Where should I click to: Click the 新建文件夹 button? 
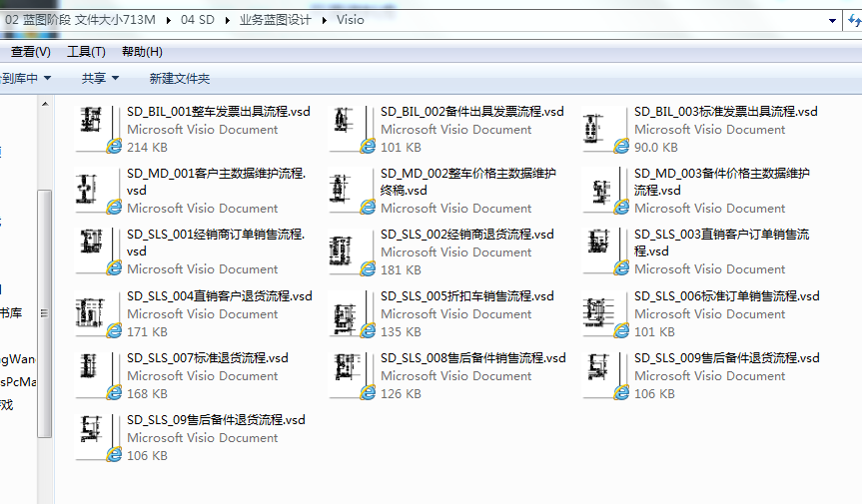[x=179, y=78]
